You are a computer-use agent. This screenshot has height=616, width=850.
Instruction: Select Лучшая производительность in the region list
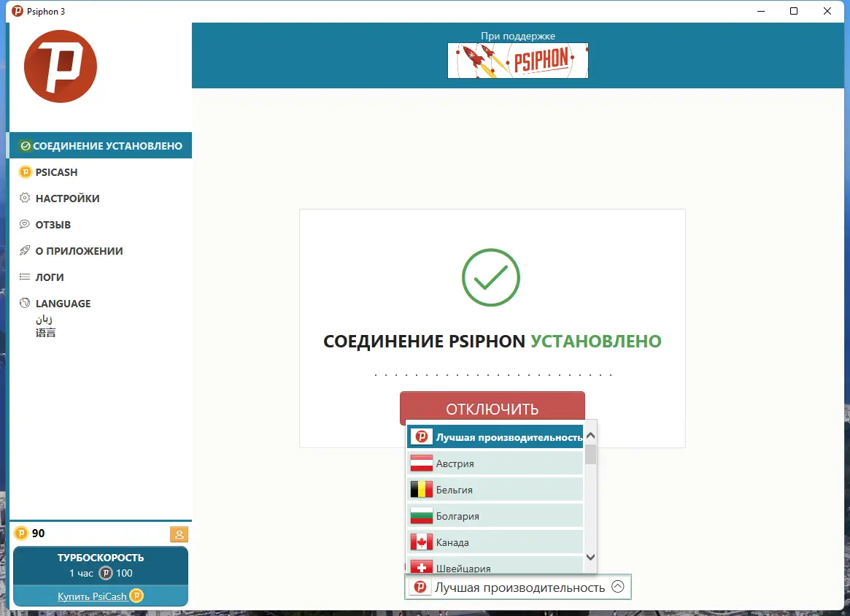(x=496, y=435)
